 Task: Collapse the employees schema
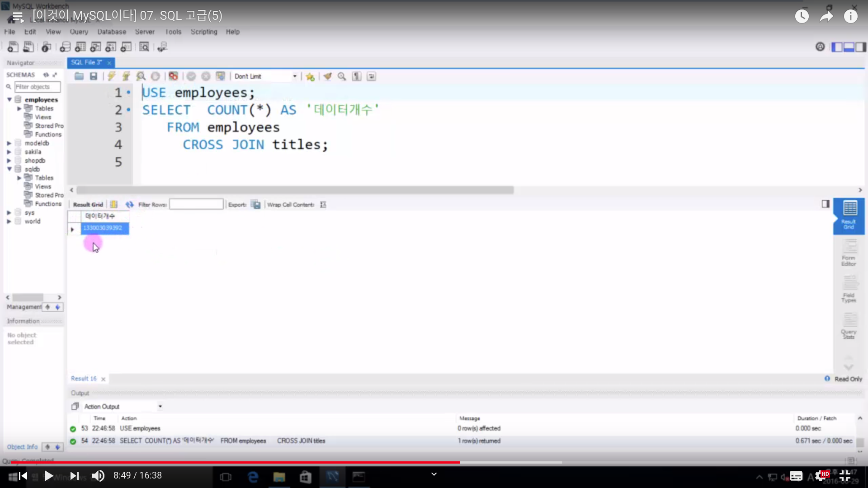coord(9,99)
